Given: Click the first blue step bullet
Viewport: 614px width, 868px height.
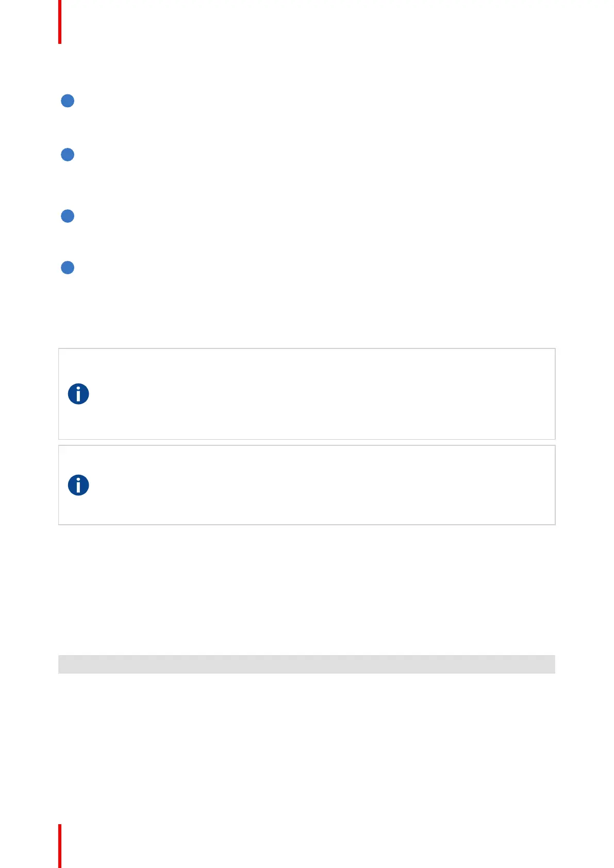Looking at the screenshot, I should coord(68,101).
